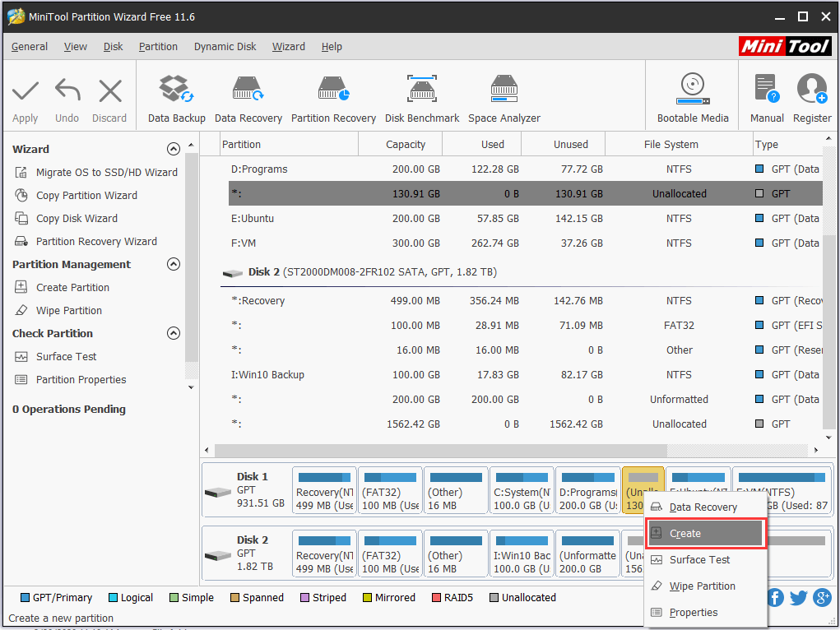Sort by the Unused column header
Screen dimensions: 840x630
point(563,145)
